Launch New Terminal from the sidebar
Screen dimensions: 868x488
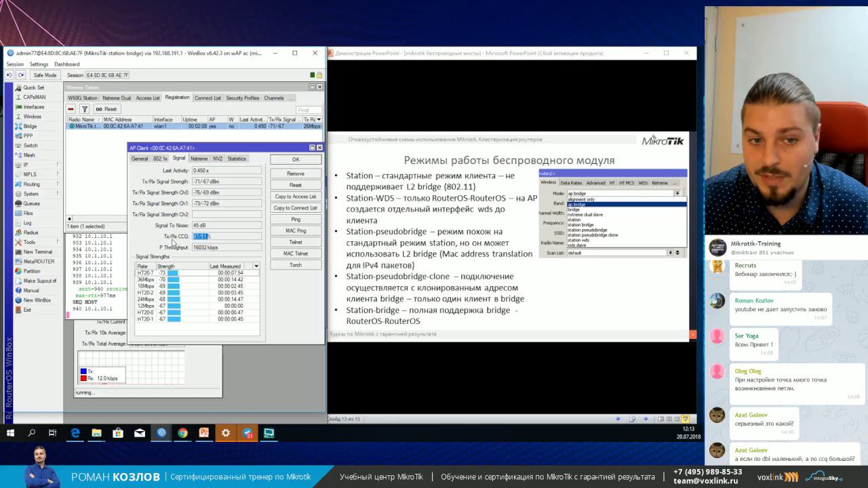point(38,252)
